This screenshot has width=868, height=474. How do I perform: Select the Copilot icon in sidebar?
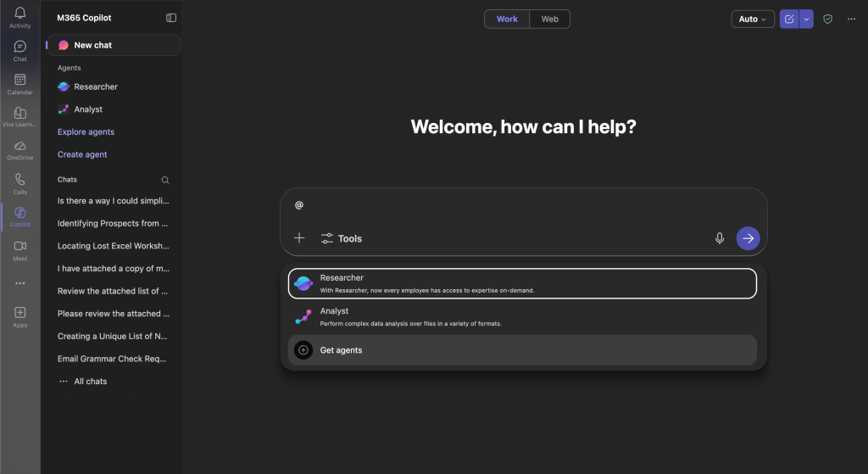[20, 213]
